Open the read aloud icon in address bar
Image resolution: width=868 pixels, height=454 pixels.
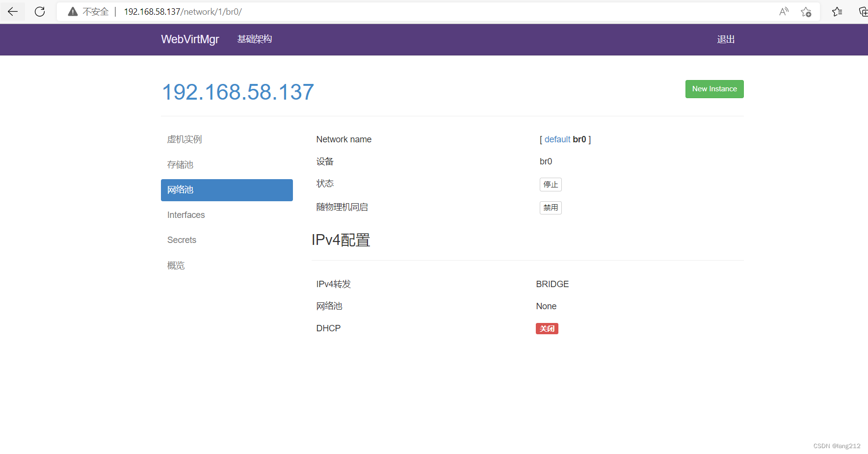point(784,12)
